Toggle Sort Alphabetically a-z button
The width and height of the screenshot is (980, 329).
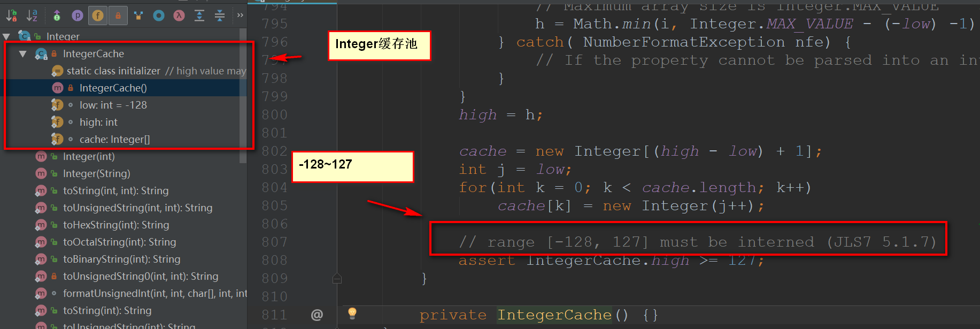tap(32, 16)
